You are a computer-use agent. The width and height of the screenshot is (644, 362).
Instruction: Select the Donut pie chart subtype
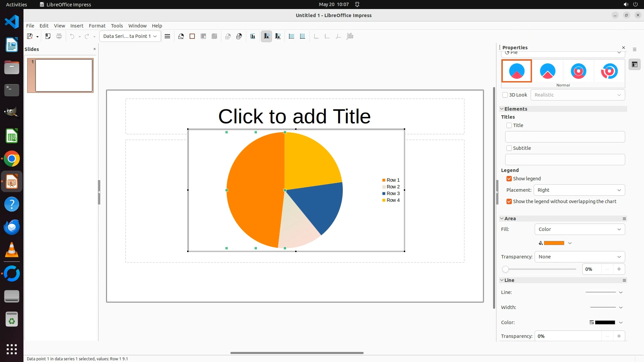point(578,71)
